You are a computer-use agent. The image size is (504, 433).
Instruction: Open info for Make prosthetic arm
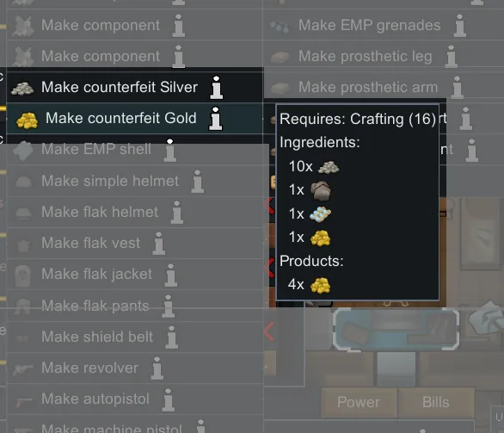pyautogui.click(x=457, y=88)
